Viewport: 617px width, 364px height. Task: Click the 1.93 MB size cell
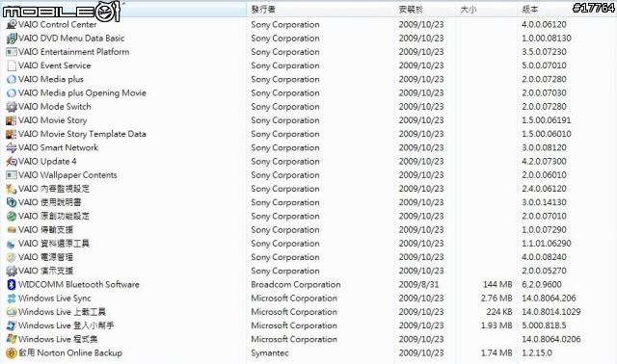click(x=496, y=325)
